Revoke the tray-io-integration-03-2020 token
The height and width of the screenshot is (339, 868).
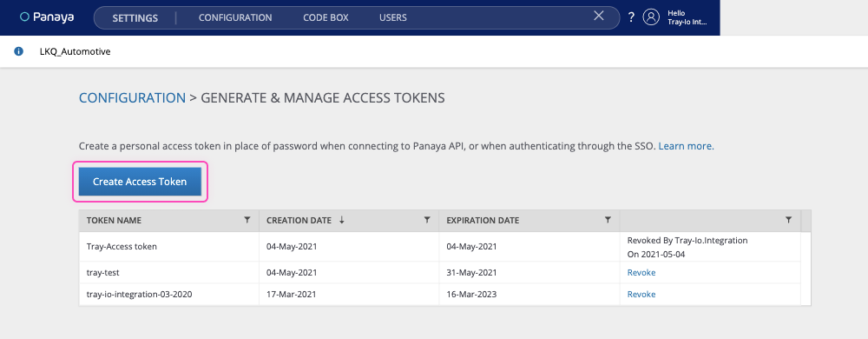tap(641, 294)
